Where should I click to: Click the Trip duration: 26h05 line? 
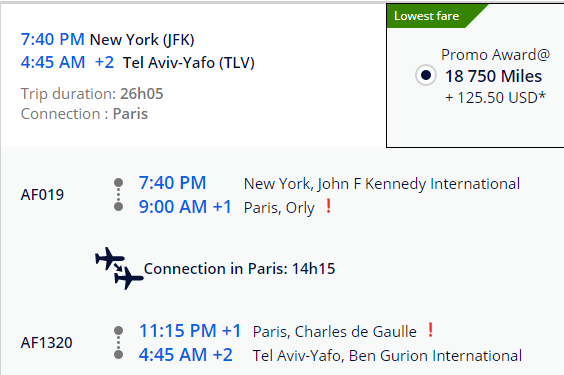point(92,94)
